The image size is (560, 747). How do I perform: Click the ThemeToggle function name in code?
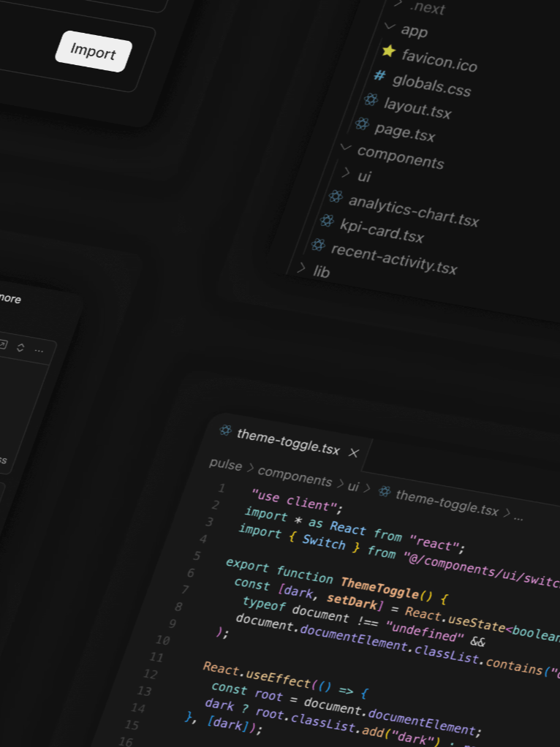point(379,589)
